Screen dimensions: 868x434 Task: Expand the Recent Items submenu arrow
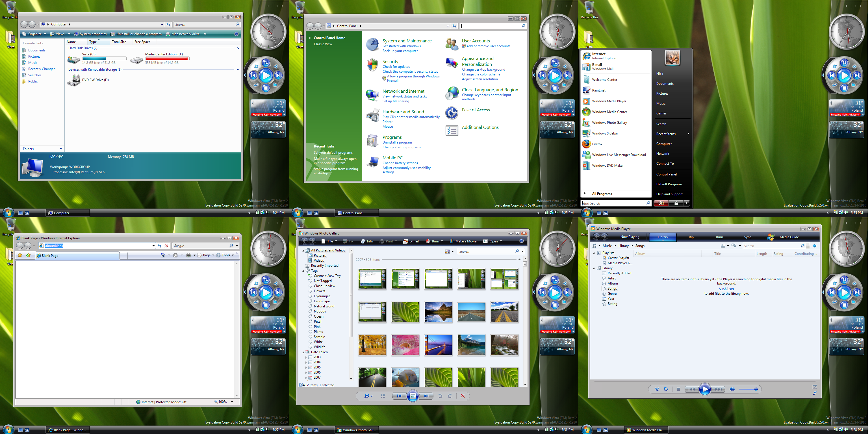point(688,134)
